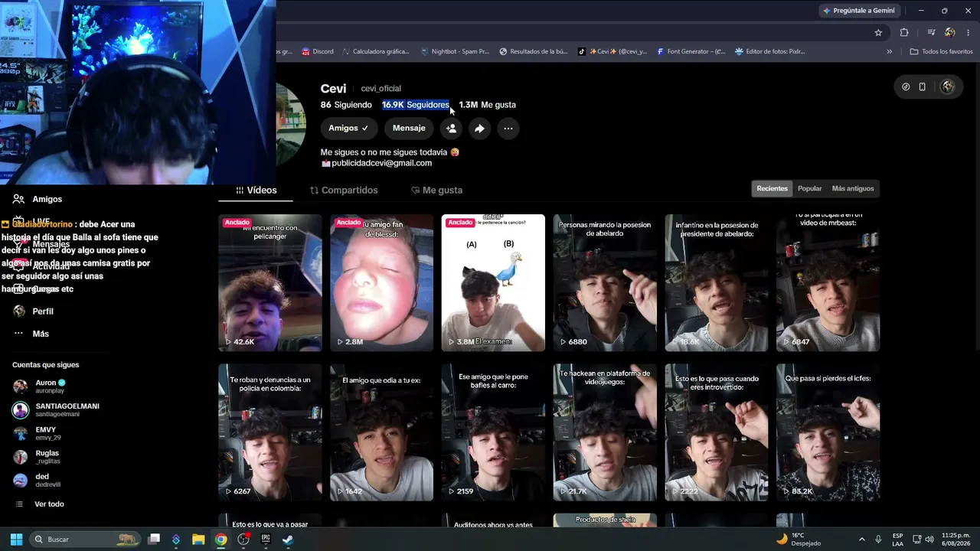The height and width of the screenshot is (551, 980).
Task: Open the SANTIAGOELMANI followed account
Action: point(56,410)
